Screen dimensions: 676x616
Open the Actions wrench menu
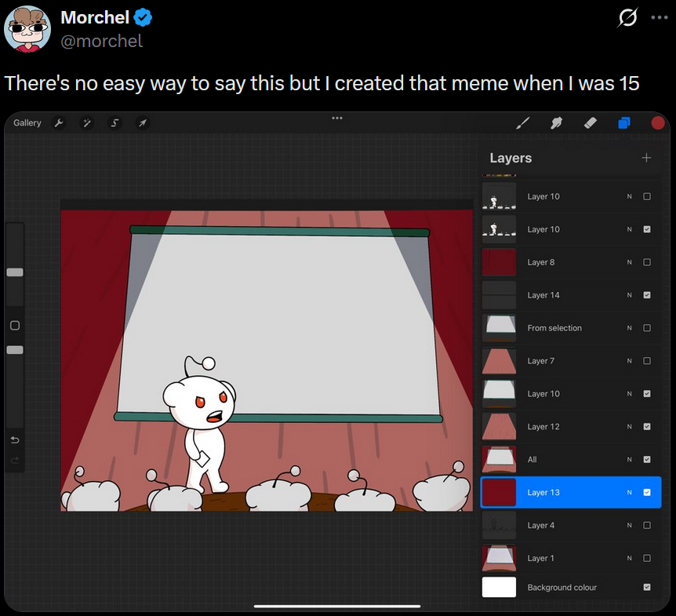click(59, 123)
